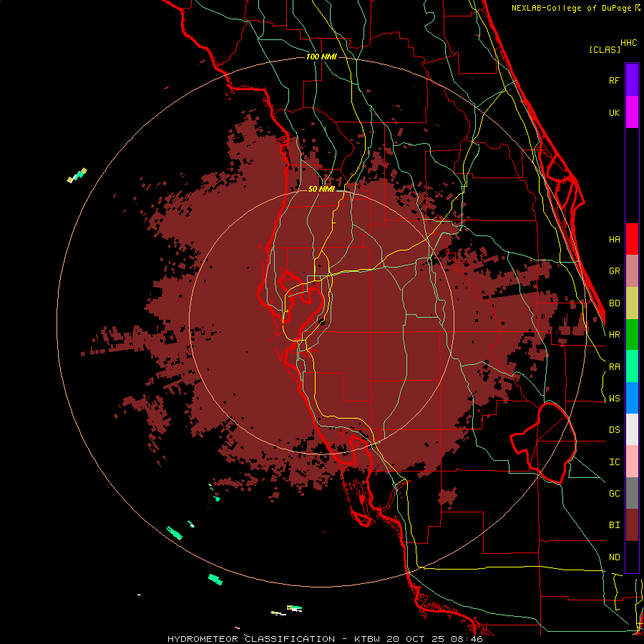Click the ND legend label
This screenshot has width=644, height=644.
pyautogui.click(x=614, y=557)
